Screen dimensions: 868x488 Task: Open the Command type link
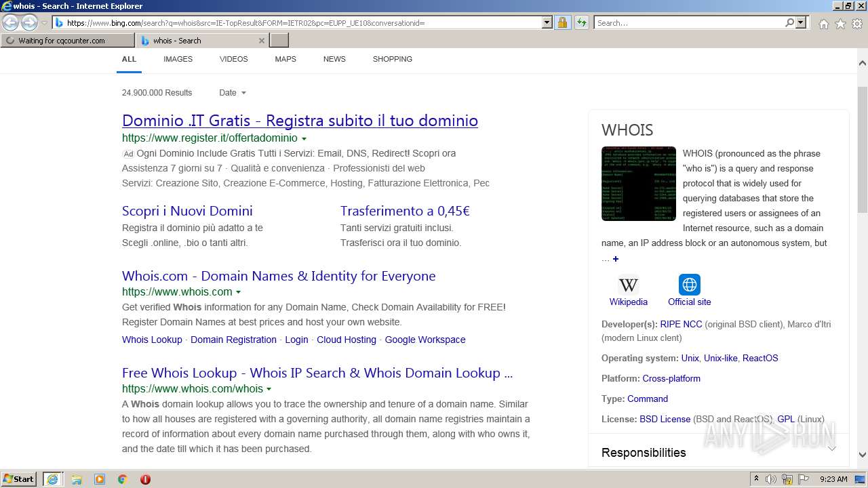click(x=648, y=399)
